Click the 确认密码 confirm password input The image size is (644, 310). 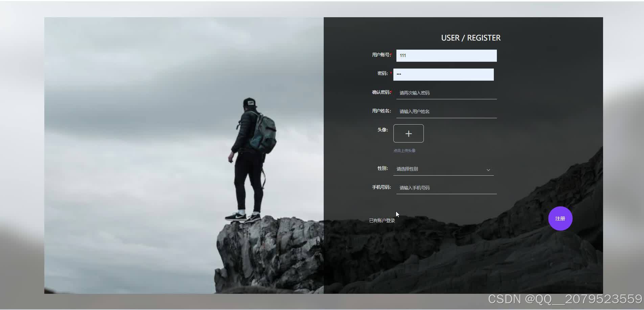(x=446, y=93)
